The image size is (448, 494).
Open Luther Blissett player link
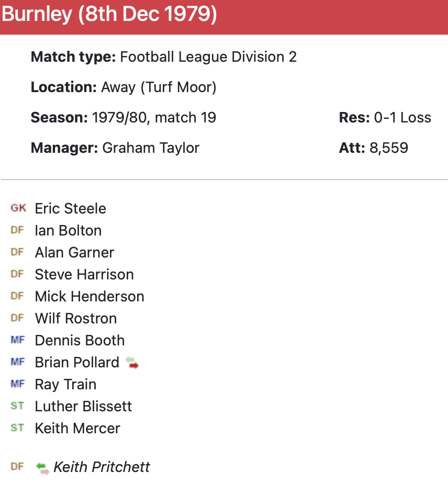[x=83, y=406]
